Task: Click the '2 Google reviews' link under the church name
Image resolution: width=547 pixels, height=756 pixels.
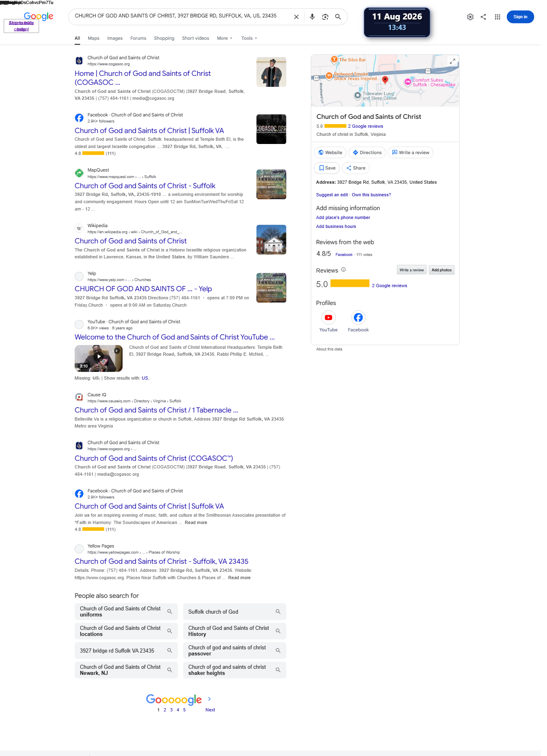Action: [x=365, y=126]
